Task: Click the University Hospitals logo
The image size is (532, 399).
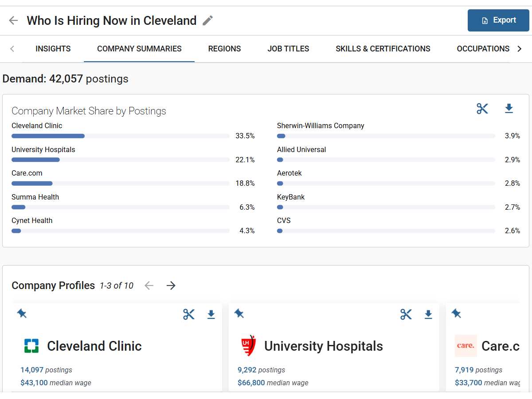Action: click(x=248, y=346)
